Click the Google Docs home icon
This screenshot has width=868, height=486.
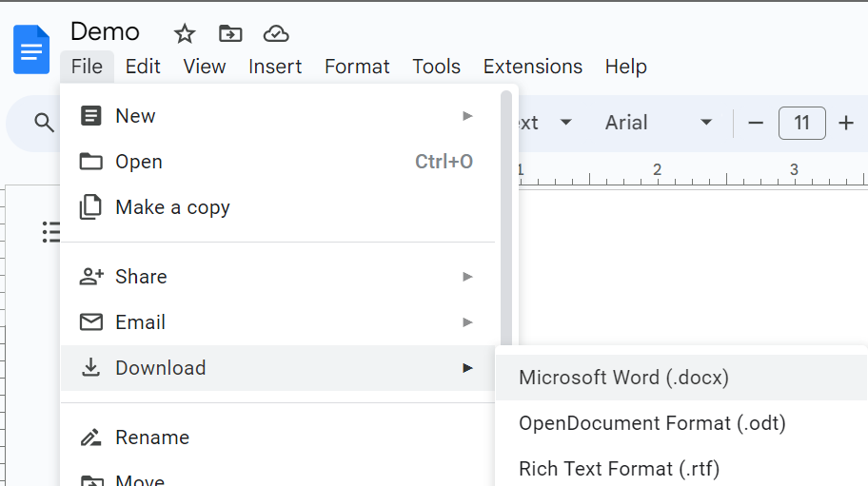[31, 49]
